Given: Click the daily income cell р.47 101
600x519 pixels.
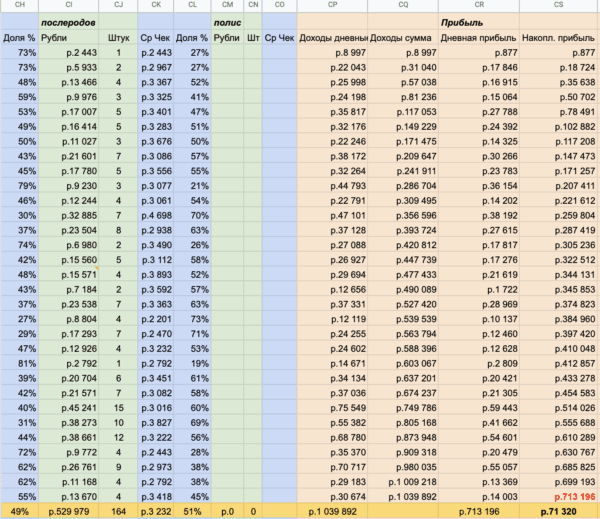Looking at the screenshot, I should point(332,215).
